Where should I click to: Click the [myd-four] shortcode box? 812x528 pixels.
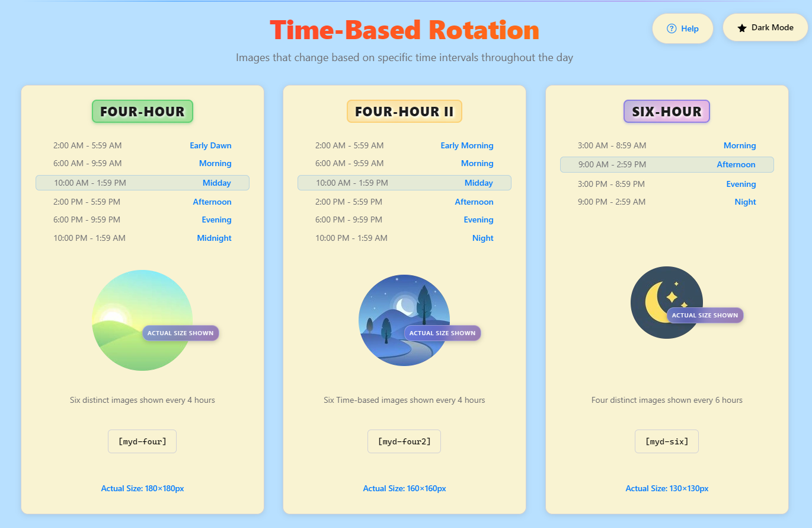(x=142, y=441)
